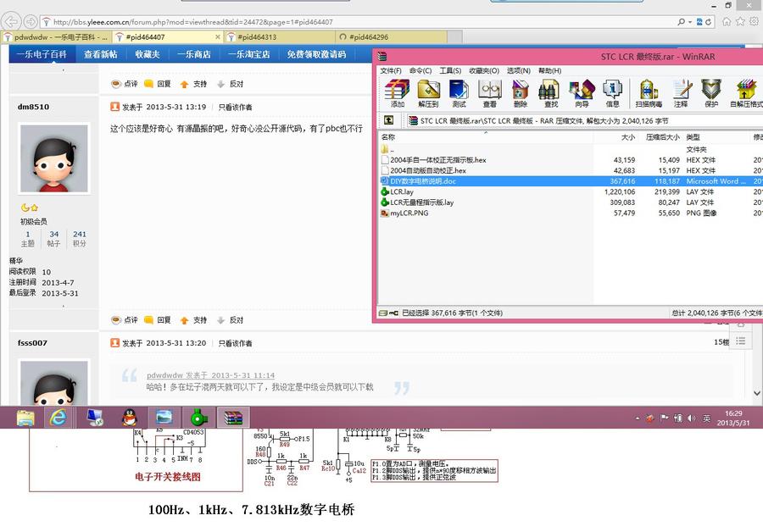This screenshot has height=532, width=763.
Task: Run the 测试 (Test) archive tool
Action: pyautogui.click(x=459, y=92)
